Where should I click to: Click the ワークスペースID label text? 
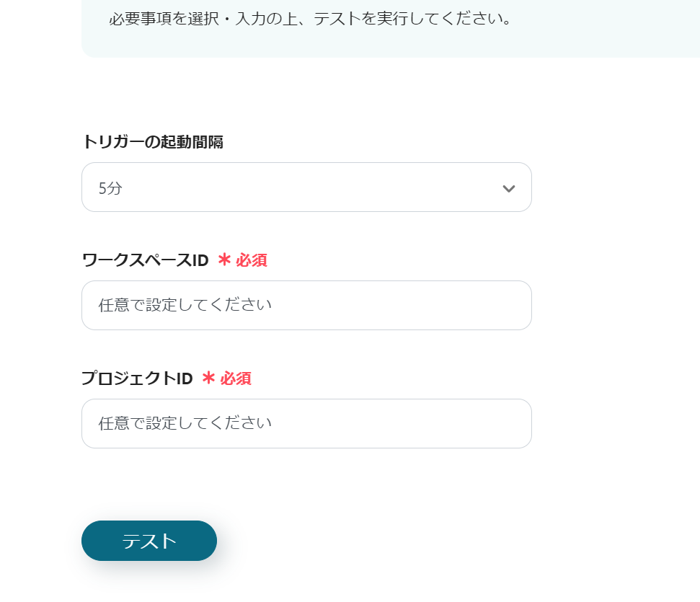145,260
